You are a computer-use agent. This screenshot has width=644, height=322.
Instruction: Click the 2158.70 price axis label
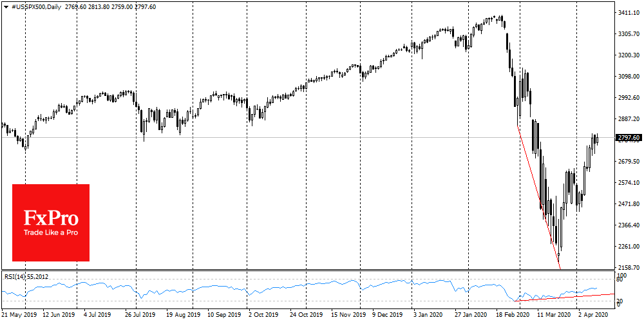628,267
